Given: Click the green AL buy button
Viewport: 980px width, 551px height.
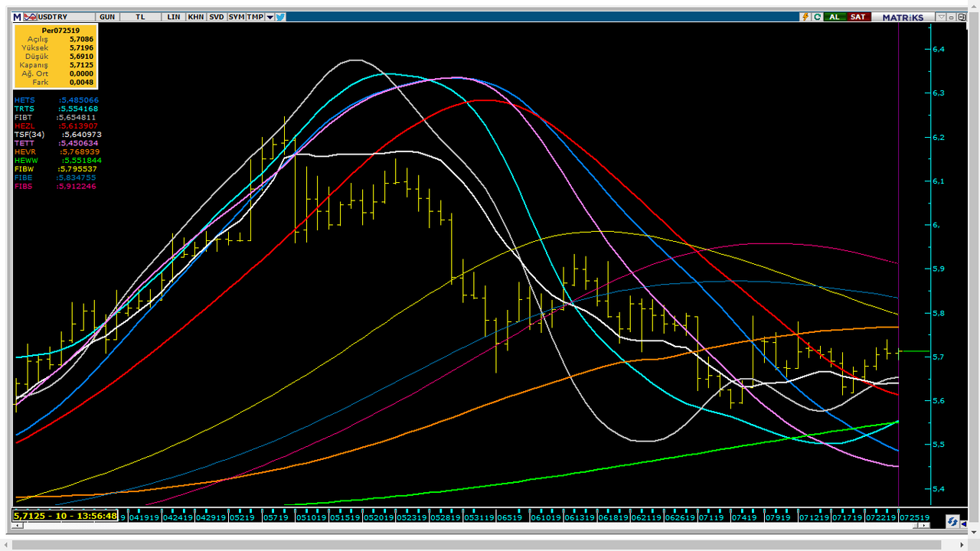Looking at the screenshot, I should coord(835,17).
